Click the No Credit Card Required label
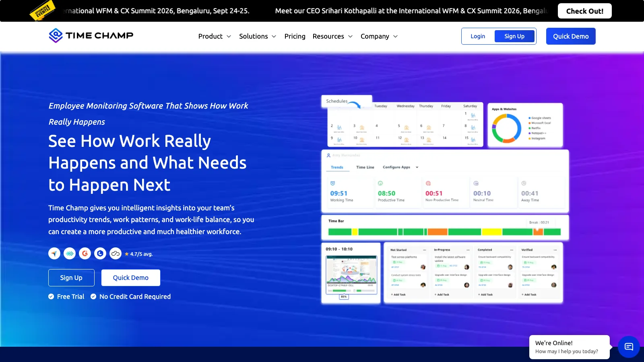This screenshot has height=362, width=644. pos(135,296)
